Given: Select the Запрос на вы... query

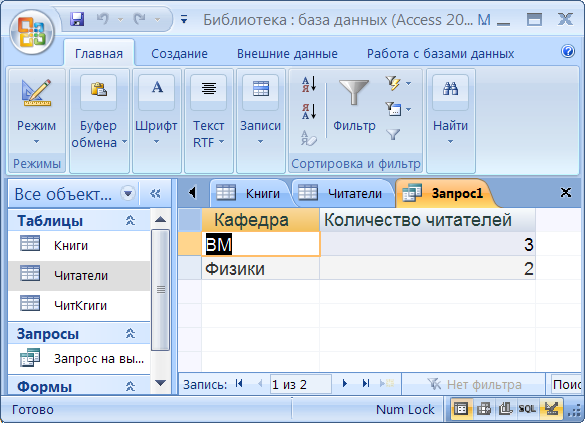Looking at the screenshot, I should click(x=79, y=358).
